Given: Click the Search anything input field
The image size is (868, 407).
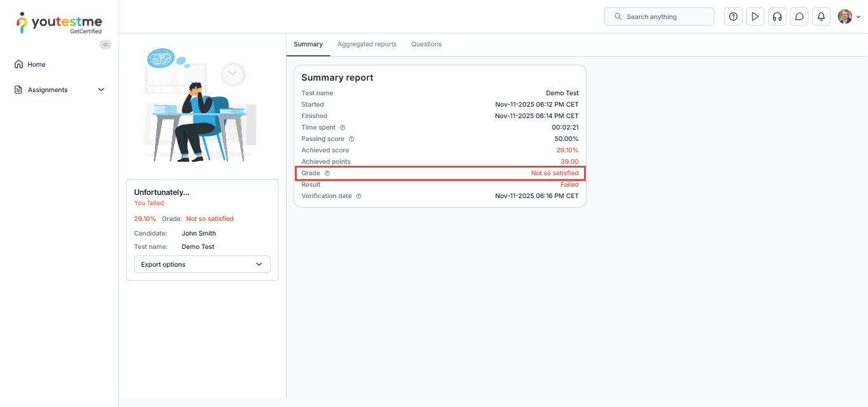Looking at the screenshot, I should tap(659, 17).
